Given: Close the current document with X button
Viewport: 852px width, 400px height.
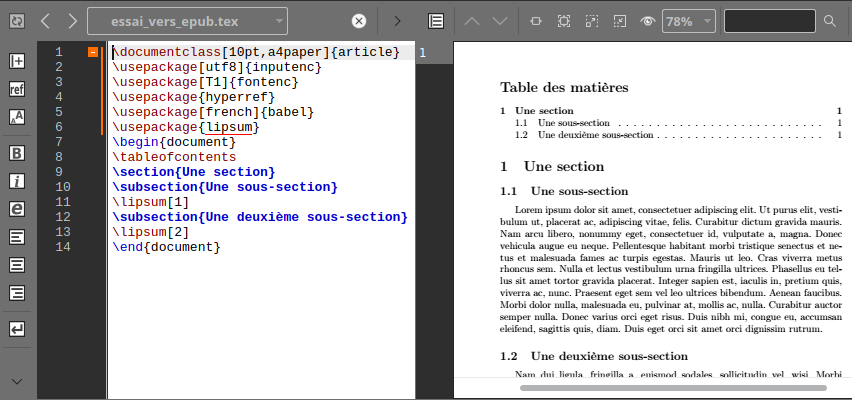Looking at the screenshot, I should pyautogui.click(x=358, y=20).
